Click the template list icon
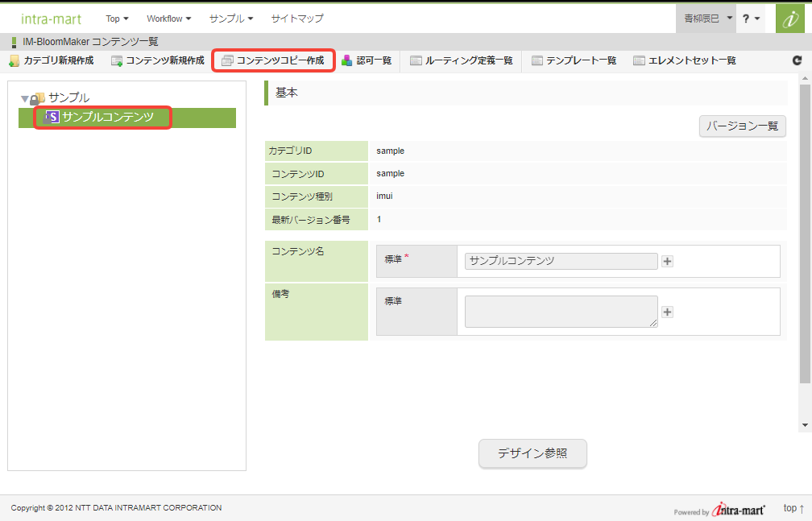This screenshot has width=812, height=521. [537, 60]
